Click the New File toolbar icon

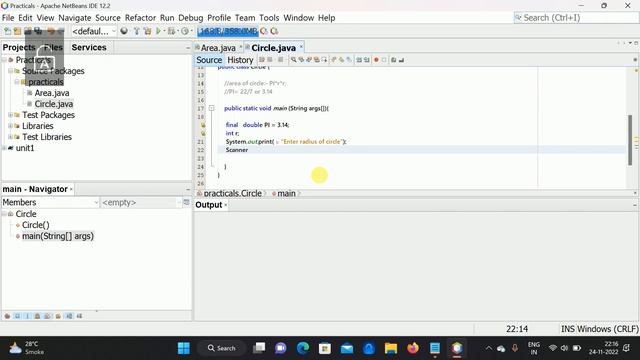[x=7, y=31]
